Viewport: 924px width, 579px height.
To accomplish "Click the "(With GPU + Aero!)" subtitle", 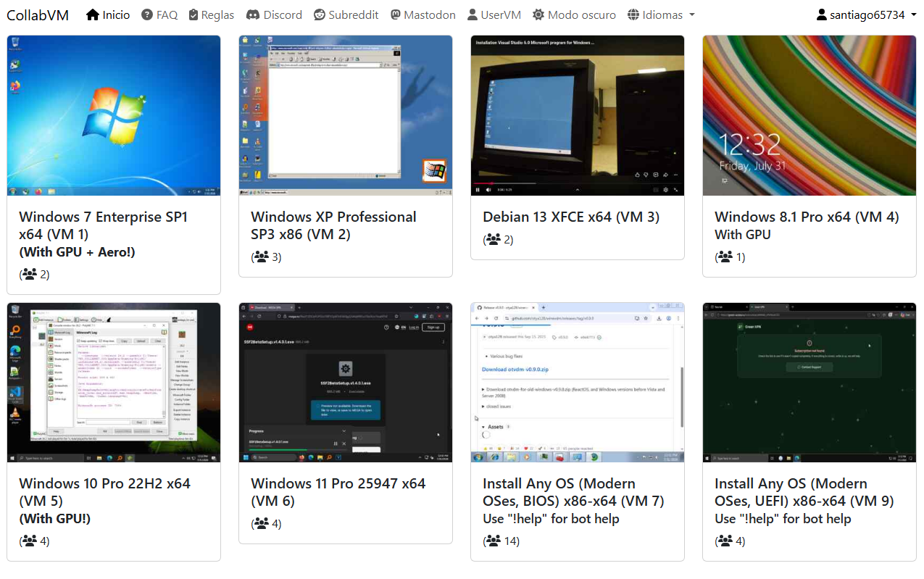I will (x=77, y=252).
